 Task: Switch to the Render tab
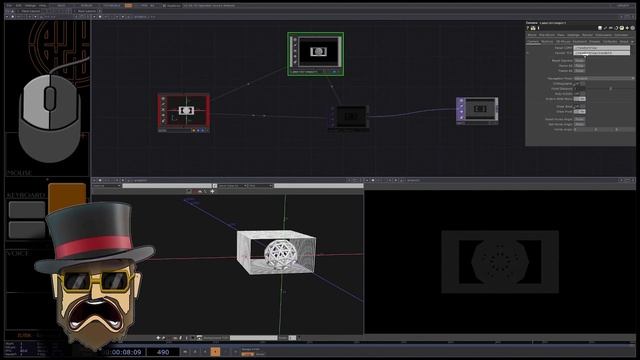tap(587, 35)
